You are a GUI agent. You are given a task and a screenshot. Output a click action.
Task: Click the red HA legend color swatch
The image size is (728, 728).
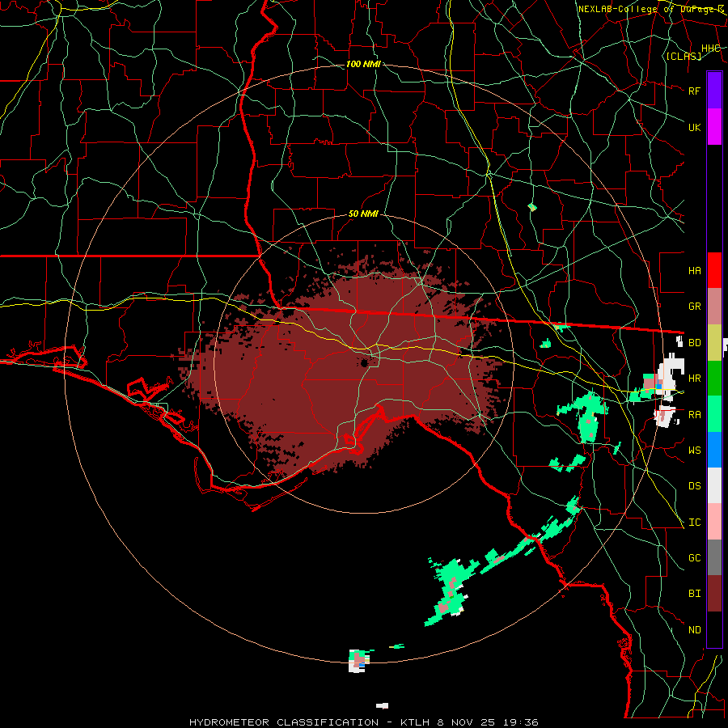tap(714, 270)
